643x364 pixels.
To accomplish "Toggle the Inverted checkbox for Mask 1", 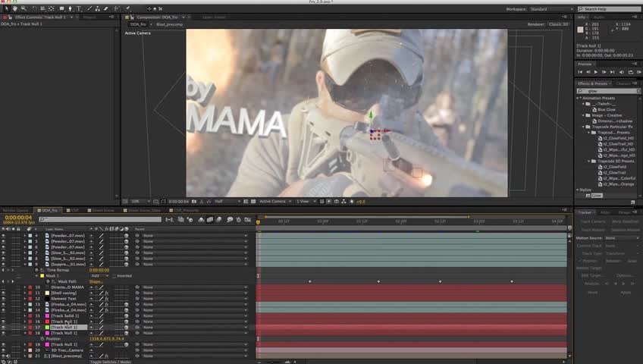I will [114, 276].
